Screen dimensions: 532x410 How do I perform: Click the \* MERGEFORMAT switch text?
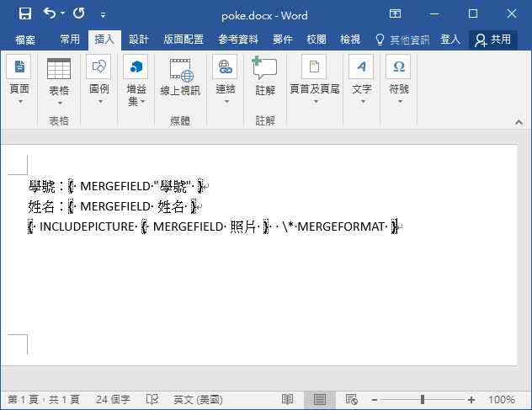[332, 226]
